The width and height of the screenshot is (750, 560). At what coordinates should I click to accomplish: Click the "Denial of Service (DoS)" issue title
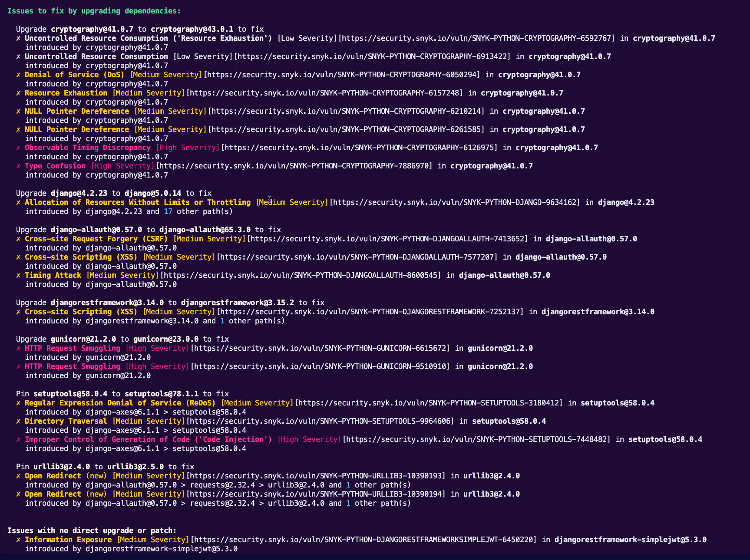coord(75,75)
